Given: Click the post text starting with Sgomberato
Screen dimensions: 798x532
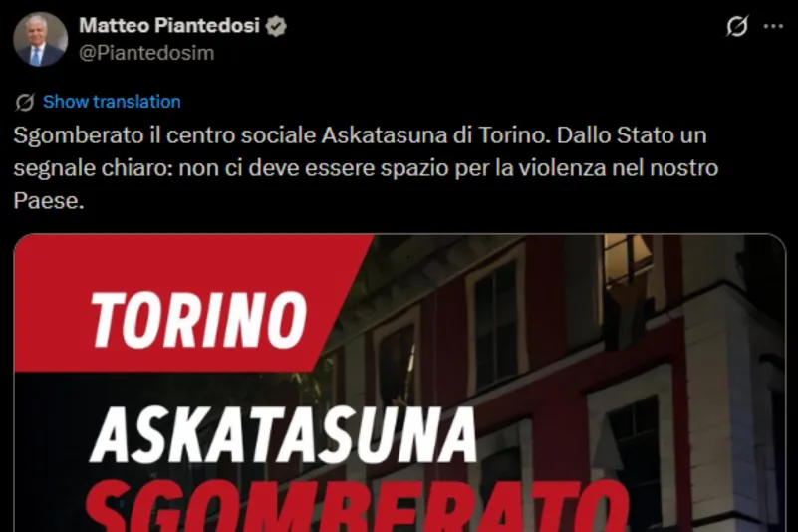Looking at the screenshot, I should click(366, 168).
